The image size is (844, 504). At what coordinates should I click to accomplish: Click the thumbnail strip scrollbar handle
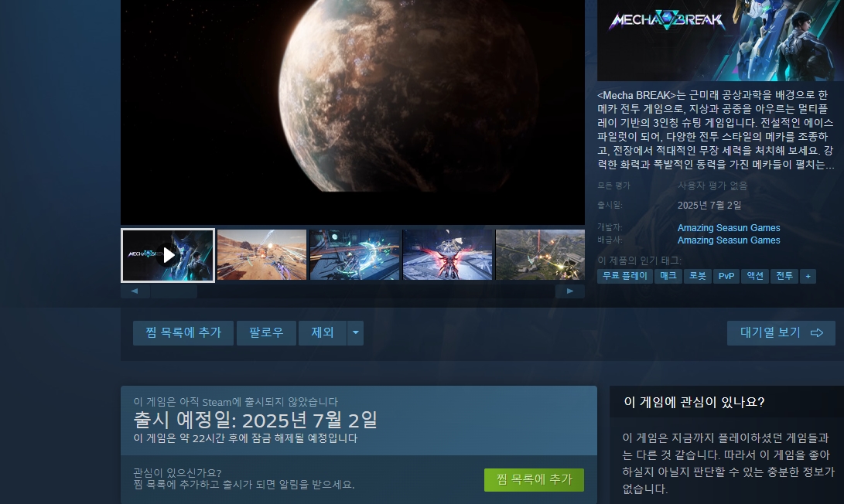point(173,291)
